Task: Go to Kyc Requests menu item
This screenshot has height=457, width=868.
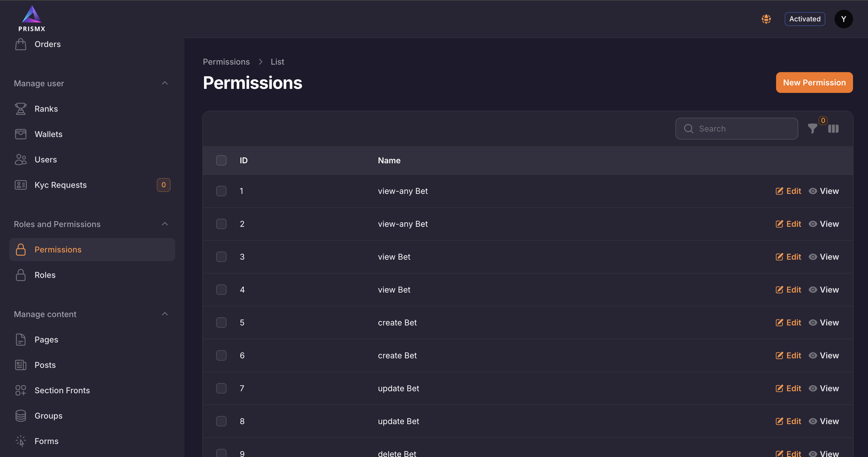Action: 61,185
